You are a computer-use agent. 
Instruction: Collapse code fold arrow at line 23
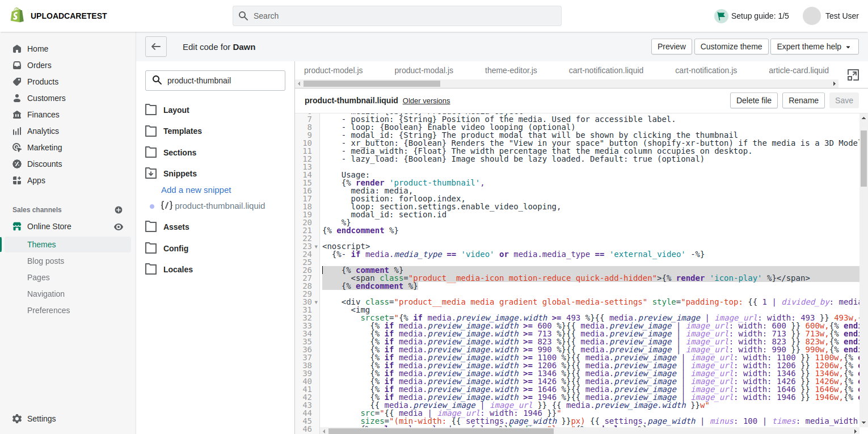click(x=317, y=247)
